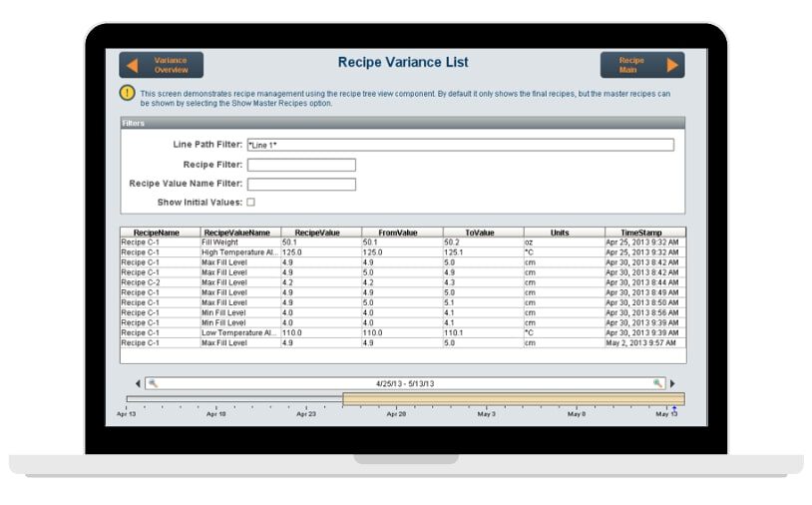The width and height of the screenshot is (812, 505).
Task: Click the zoom-in magnifier on the date bar right
Action: click(658, 383)
